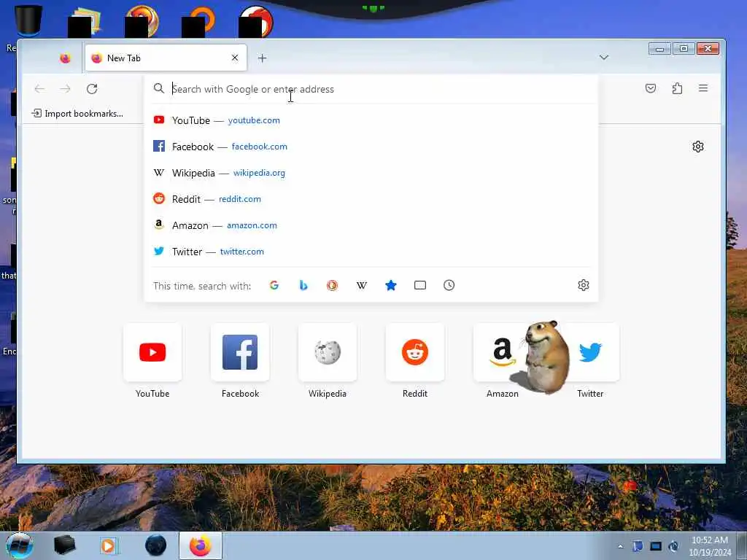Close the New Tab tab
The height and width of the screenshot is (560, 747).
coord(235,58)
